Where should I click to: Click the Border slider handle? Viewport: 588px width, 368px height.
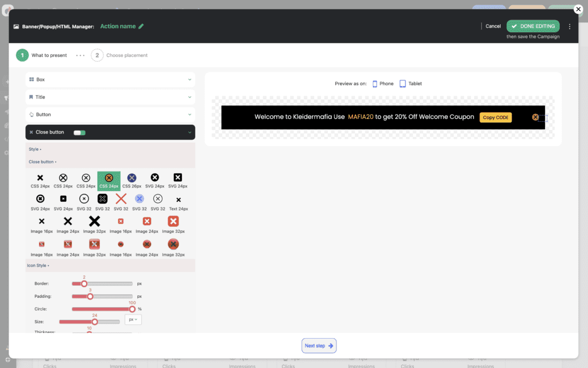click(84, 283)
